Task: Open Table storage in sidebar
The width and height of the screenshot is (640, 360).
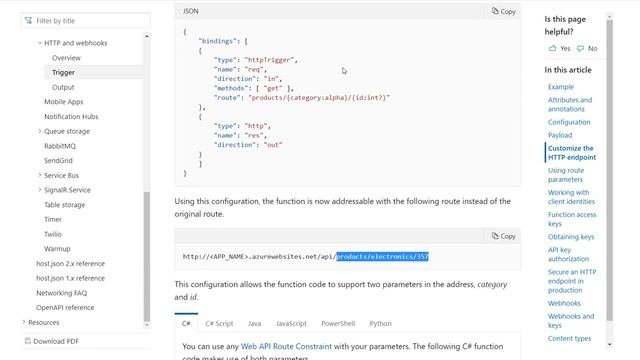Action: tap(64, 204)
